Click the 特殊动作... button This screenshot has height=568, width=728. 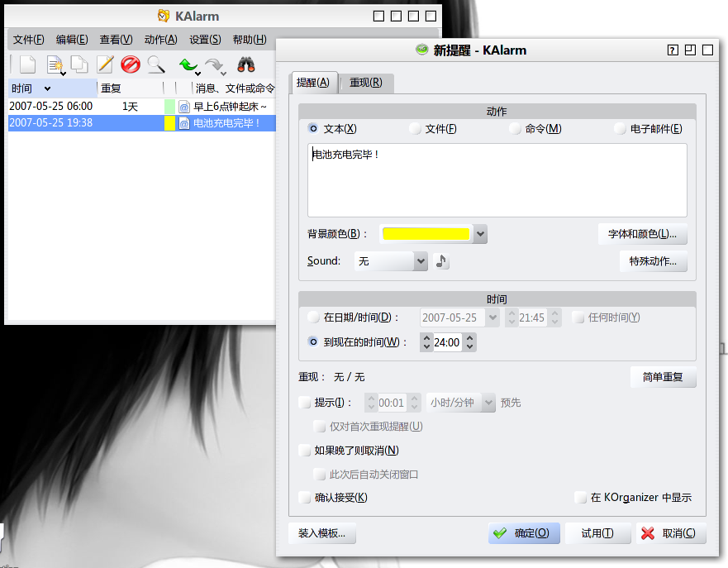click(x=653, y=261)
